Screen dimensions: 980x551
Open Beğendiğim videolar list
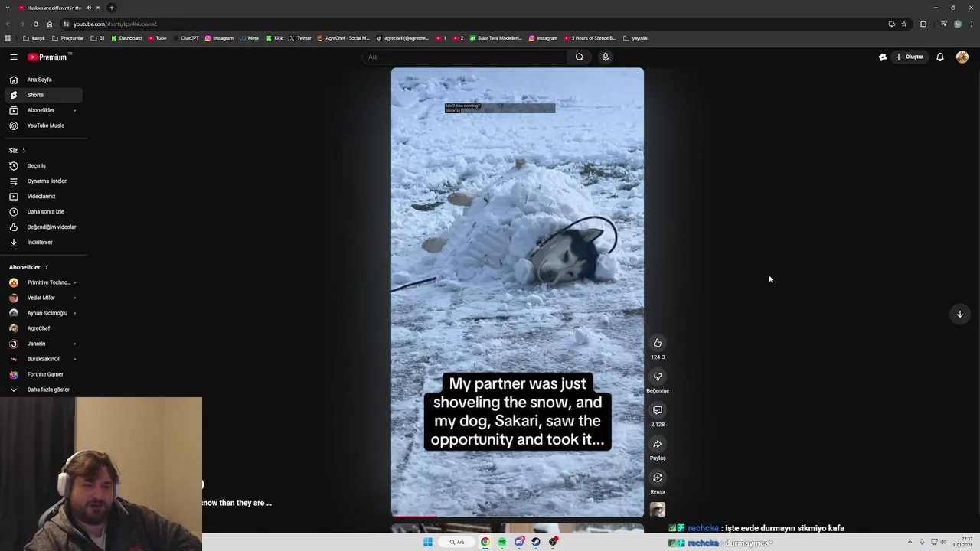pyautogui.click(x=43, y=227)
